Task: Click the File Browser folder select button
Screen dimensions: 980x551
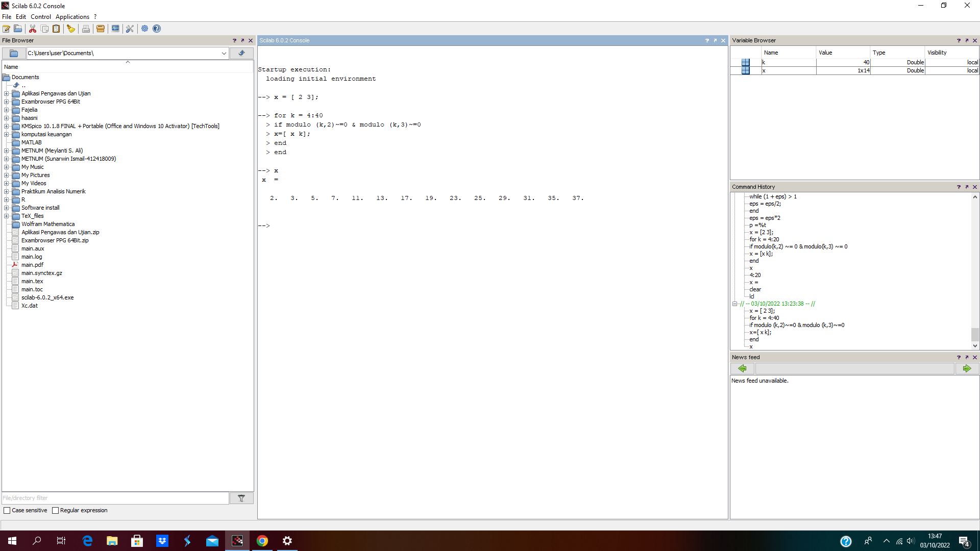Action: [14, 53]
